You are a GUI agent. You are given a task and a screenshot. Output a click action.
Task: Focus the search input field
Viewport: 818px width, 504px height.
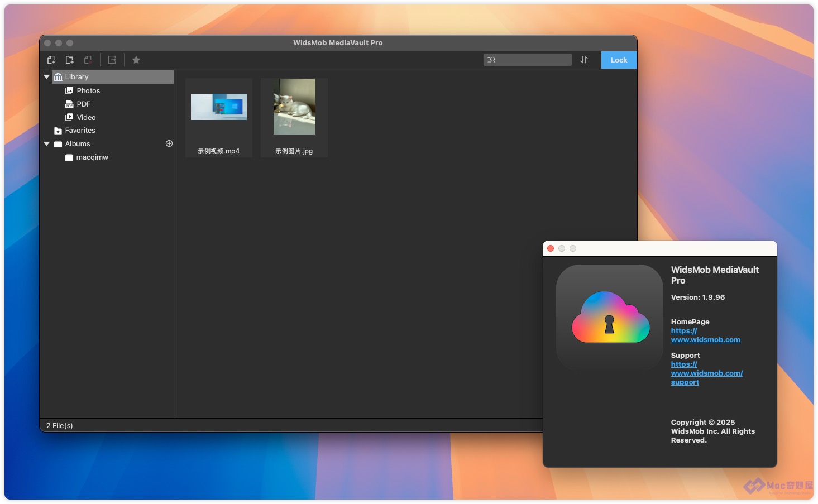click(528, 60)
